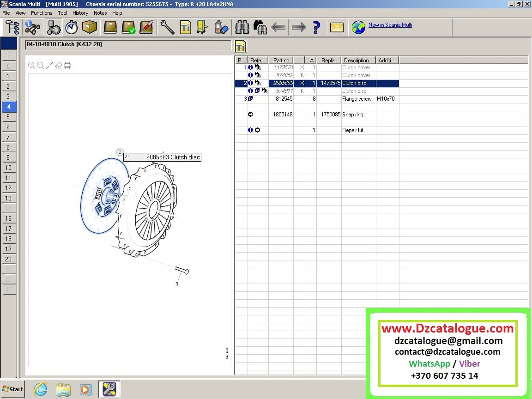The image size is (532, 399).
Task: Go forward with the right arrow
Action: click(x=299, y=27)
